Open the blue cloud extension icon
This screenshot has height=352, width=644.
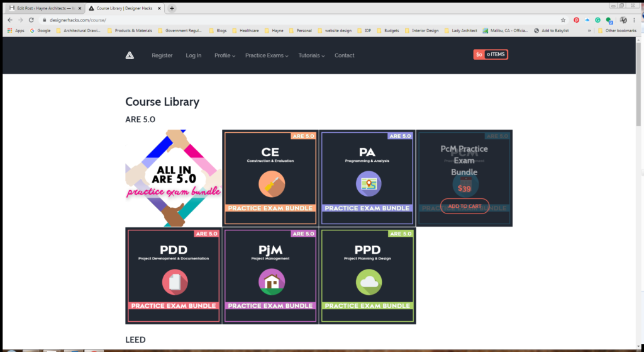point(587,20)
